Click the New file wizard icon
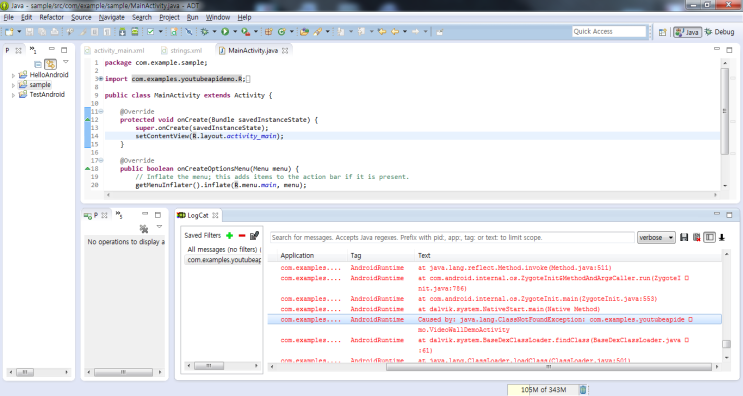Screen dimensions: 743x396 click(9, 32)
